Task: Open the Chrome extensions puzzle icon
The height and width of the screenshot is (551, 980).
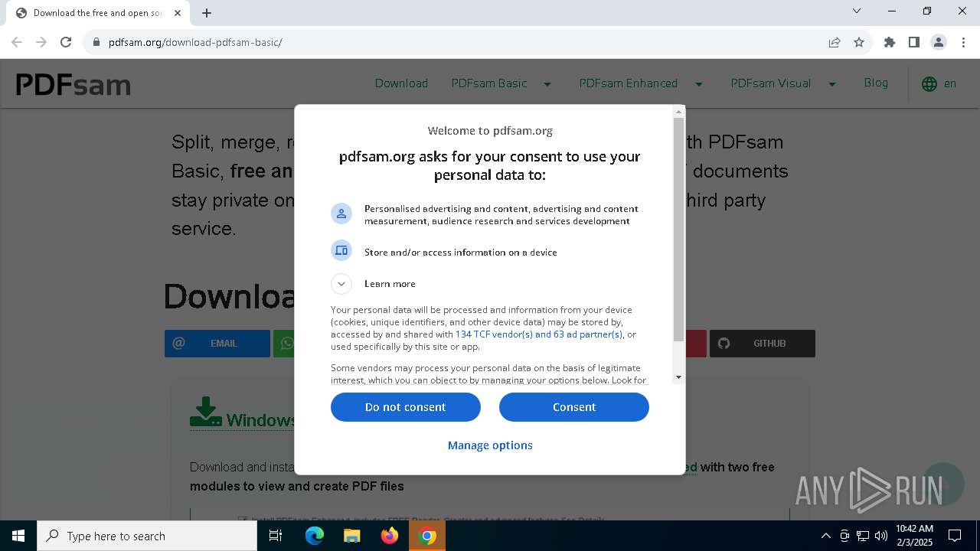Action: 890,42
